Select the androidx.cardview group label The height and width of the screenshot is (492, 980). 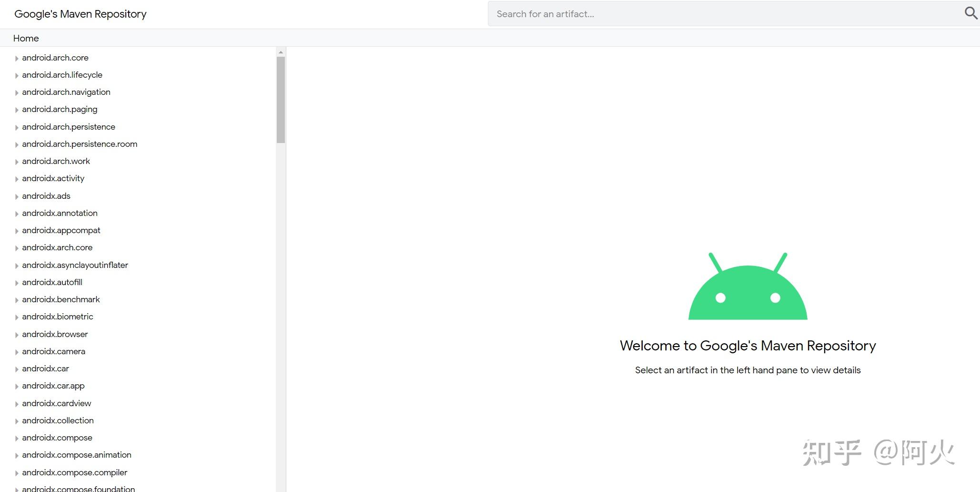point(56,403)
